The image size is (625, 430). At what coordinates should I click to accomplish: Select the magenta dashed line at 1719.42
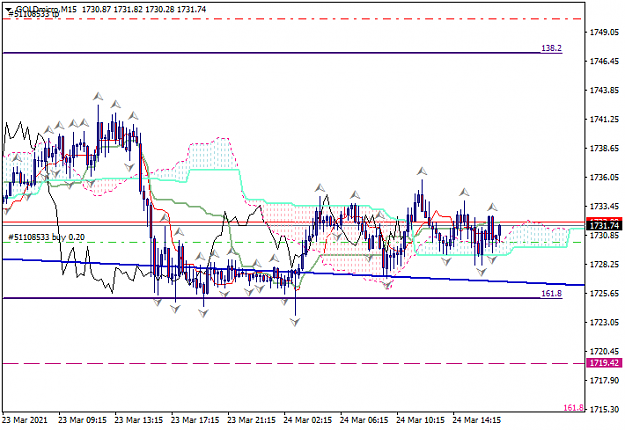pos(293,363)
